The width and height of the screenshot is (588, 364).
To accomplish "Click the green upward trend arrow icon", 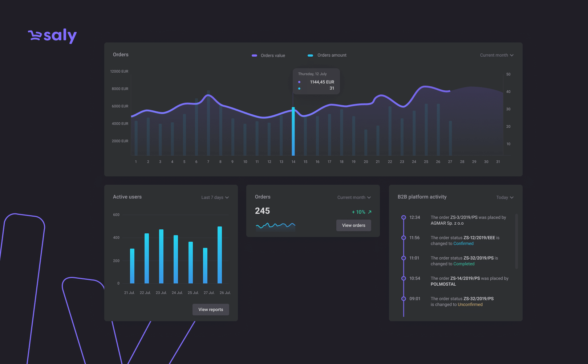I will click(370, 212).
